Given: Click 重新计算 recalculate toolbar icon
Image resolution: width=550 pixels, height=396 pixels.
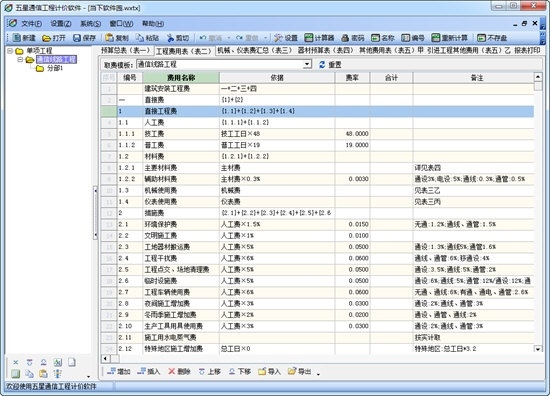Looking at the screenshot, I should tap(436, 38).
